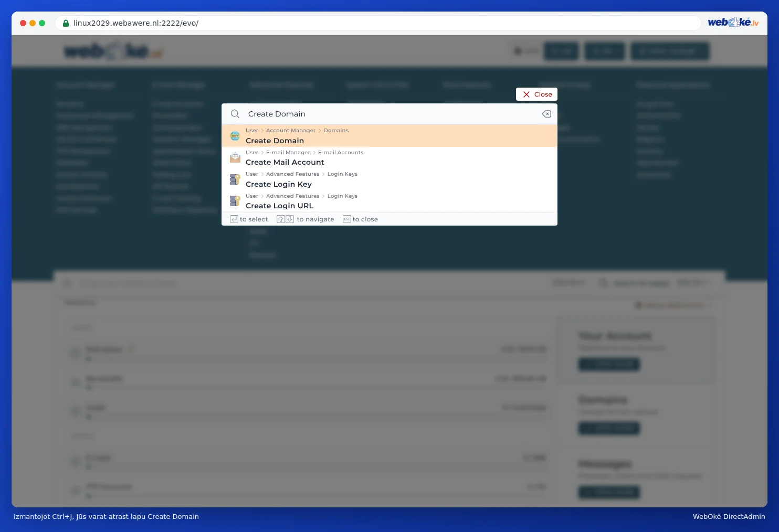Click the up arrow navigate hint icon
Viewport: 779px width, 532px height.
click(281, 219)
